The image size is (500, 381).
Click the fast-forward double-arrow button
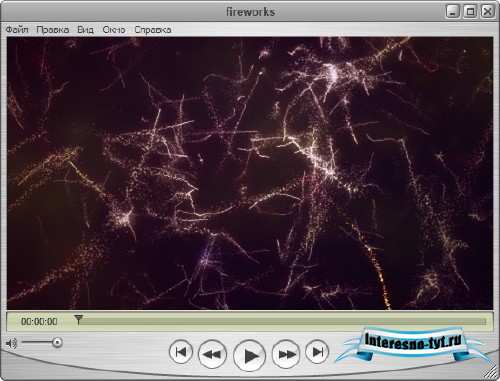pos(286,354)
